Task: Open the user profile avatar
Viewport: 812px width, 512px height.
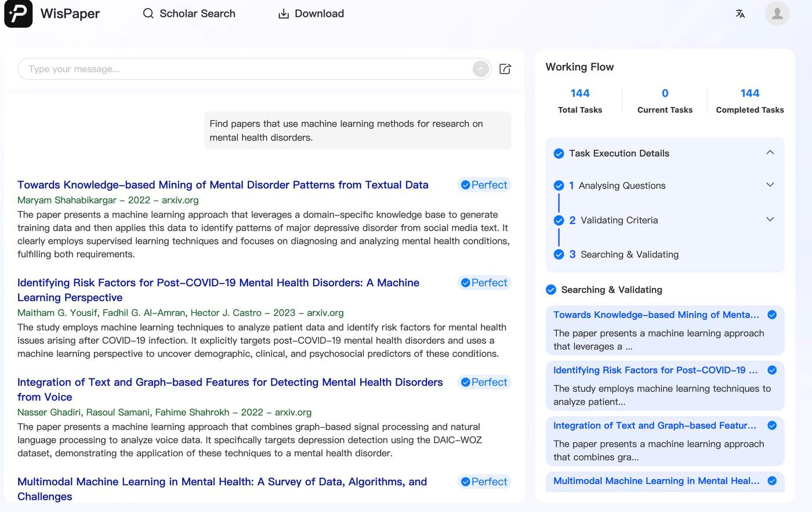Action: (777, 13)
